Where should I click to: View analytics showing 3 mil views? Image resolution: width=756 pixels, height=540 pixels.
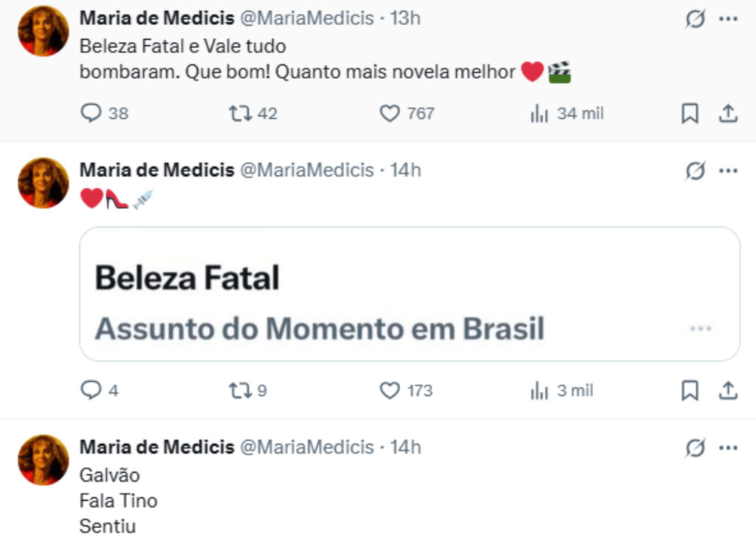540,390
